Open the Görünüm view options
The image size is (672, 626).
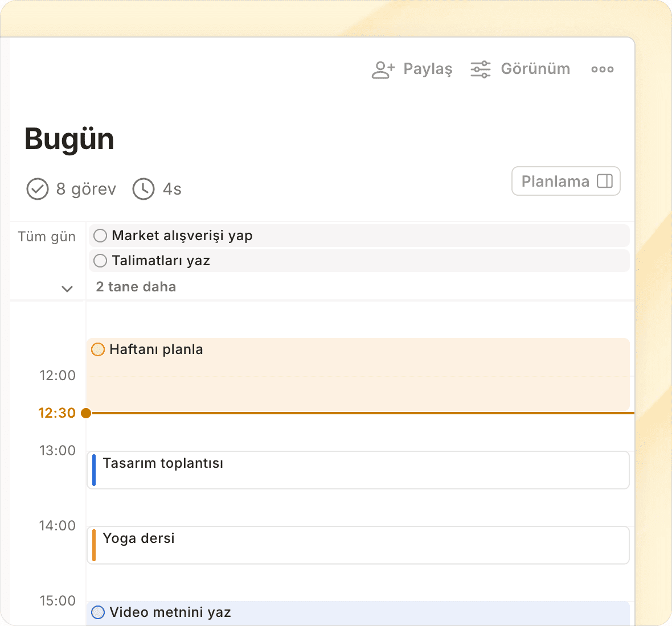coord(535,69)
